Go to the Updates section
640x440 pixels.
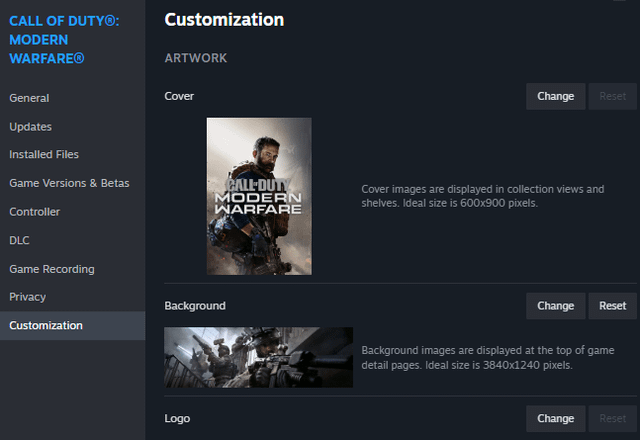click(x=30, y=127)
